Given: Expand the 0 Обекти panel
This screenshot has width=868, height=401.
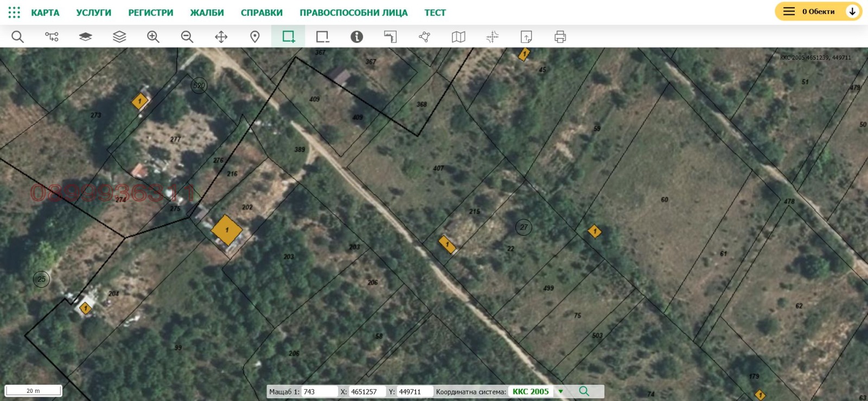Looking at the screenshot, I should coord(818,11).
